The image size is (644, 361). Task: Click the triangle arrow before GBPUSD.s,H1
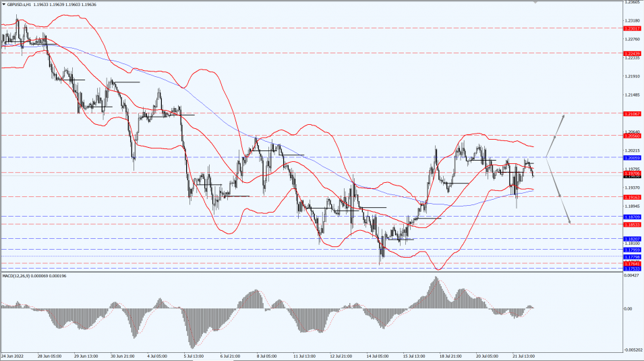3,3
